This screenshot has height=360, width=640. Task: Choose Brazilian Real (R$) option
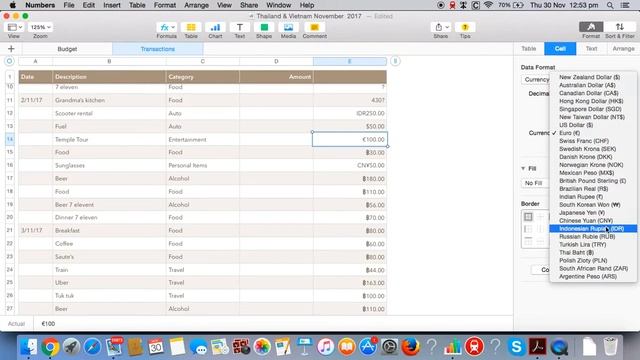point(593,189)
